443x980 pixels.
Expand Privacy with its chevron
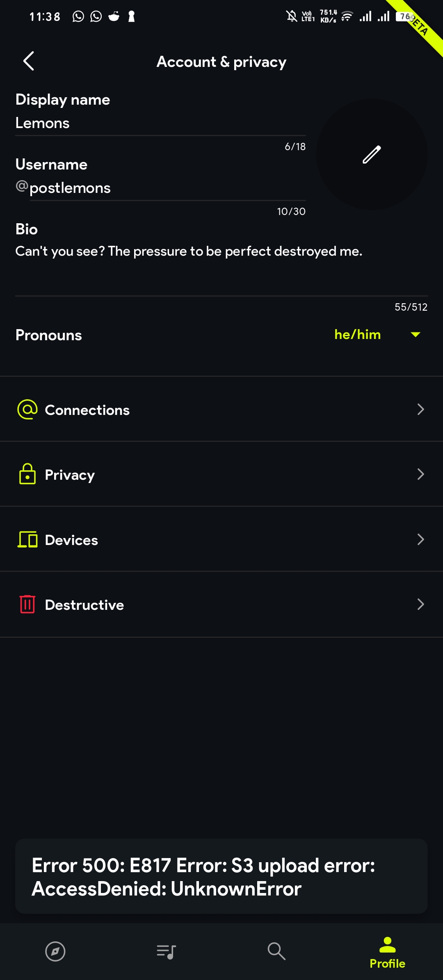420,474
